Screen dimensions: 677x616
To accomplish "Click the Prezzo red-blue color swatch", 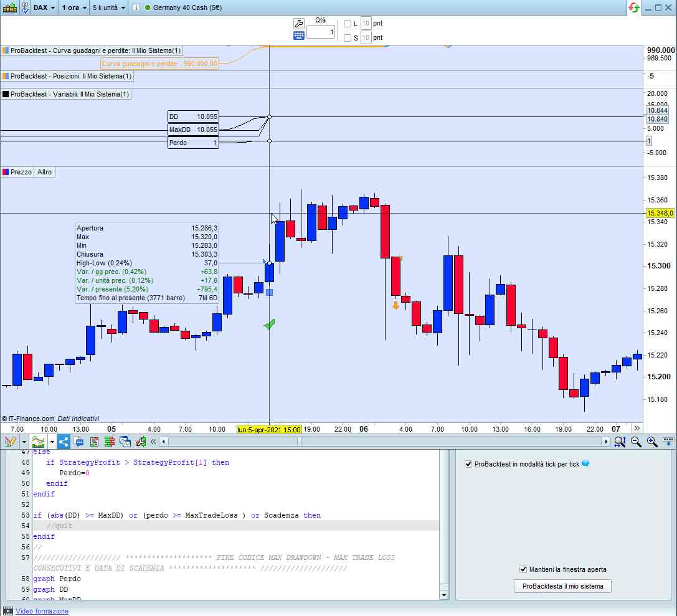I will 6,172.
